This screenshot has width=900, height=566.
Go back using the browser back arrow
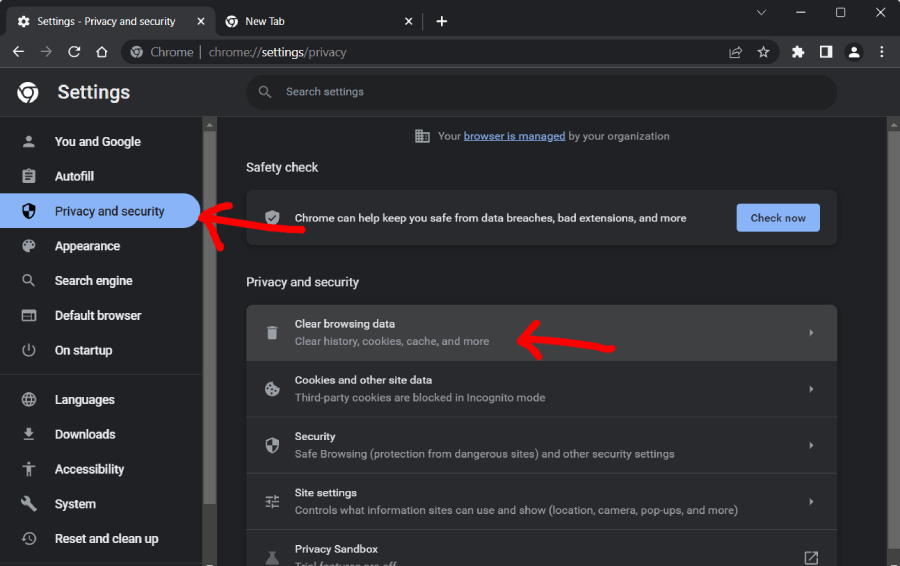[x=18, y=52]
